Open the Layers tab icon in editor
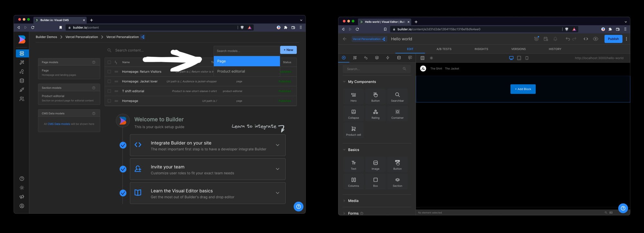Screen dimensions: 644x233 coord(377,58)
